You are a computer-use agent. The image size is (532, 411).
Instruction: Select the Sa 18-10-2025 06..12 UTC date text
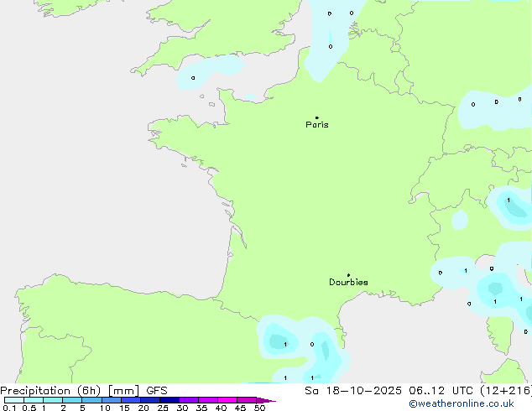point(391,391)
